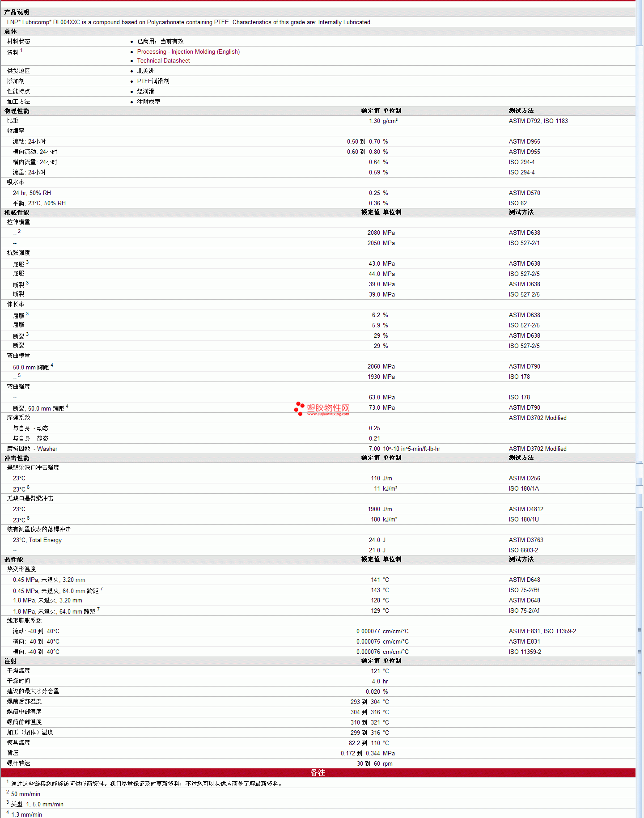Select the 螺筒中部温度 row label
Viewport: 644px width, 818px height.
25,712
